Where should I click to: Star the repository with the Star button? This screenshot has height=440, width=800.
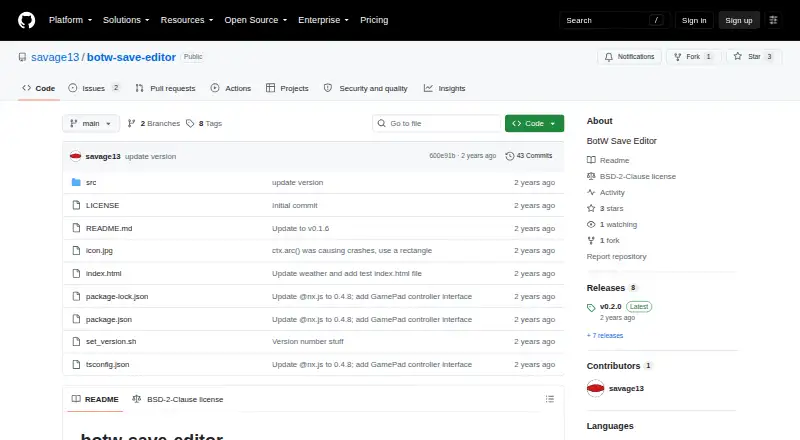point(754,57)
